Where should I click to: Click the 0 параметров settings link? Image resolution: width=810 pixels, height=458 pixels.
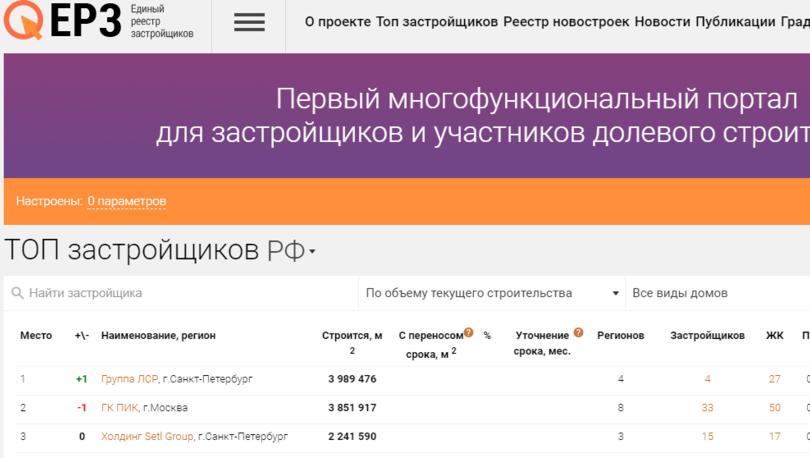click(126, 201)
